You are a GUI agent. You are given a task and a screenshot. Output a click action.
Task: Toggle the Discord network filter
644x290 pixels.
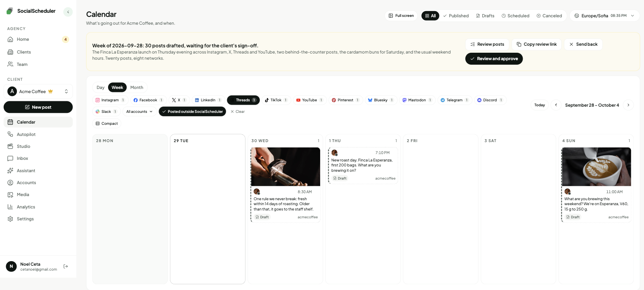pos(490,100)
